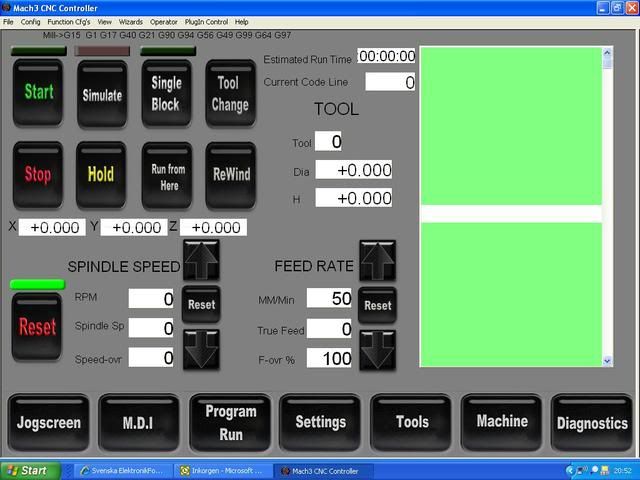Click the Spindle Sp value field
Screen dimensions: 640x480
click(151, 328)
